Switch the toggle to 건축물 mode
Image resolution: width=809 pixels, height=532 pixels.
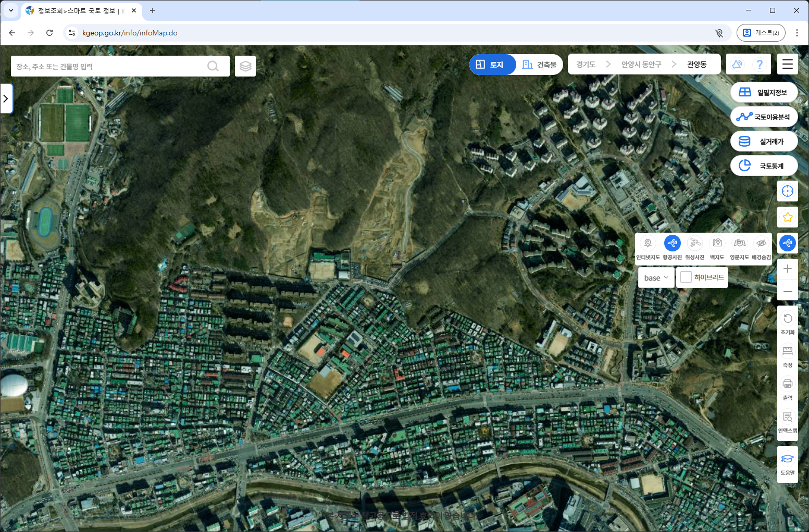[540, 65]
